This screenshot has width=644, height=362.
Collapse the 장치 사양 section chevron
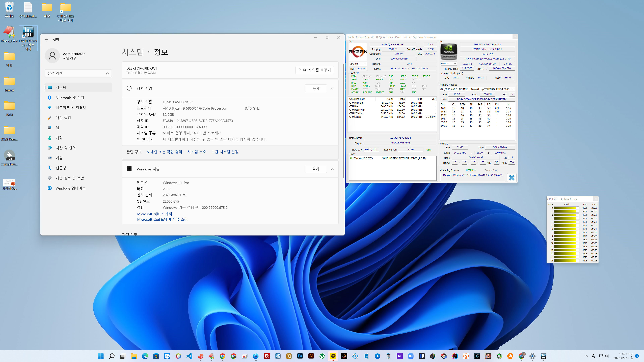tap(332, 88)
